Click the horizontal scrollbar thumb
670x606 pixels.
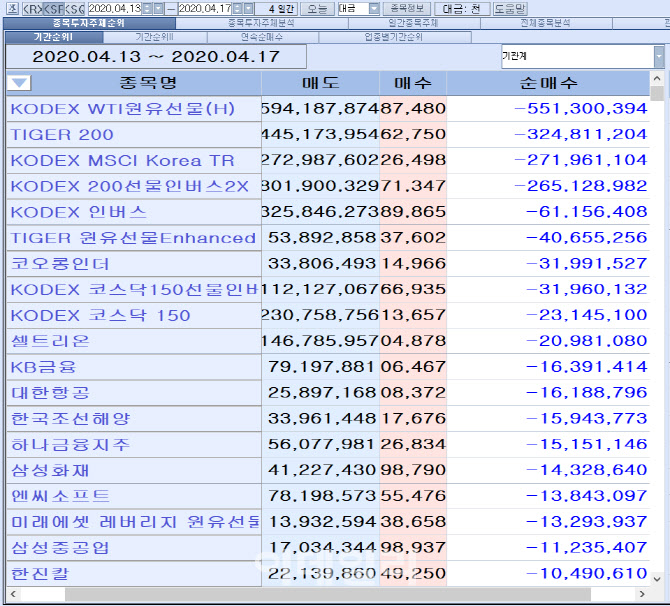pyautogui.click(x=328, y=594)
